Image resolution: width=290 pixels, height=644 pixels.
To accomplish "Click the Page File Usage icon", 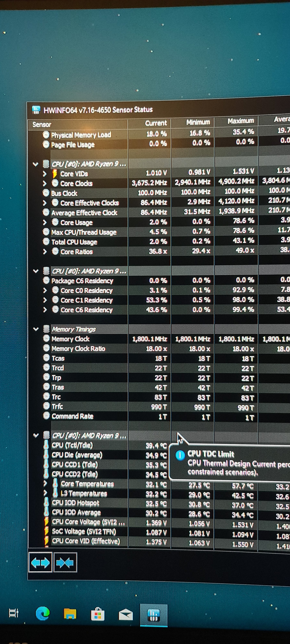I will (46, 144).
